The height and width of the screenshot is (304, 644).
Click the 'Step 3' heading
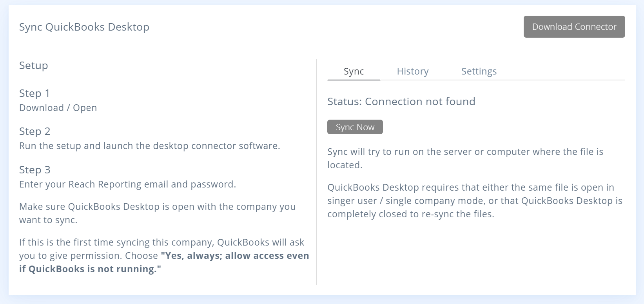35,170
